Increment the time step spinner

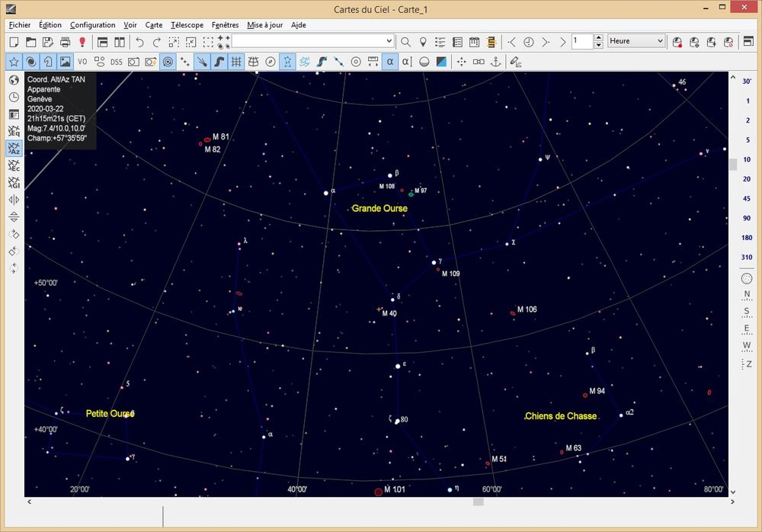pyautogui.click(x=598, y=37)
